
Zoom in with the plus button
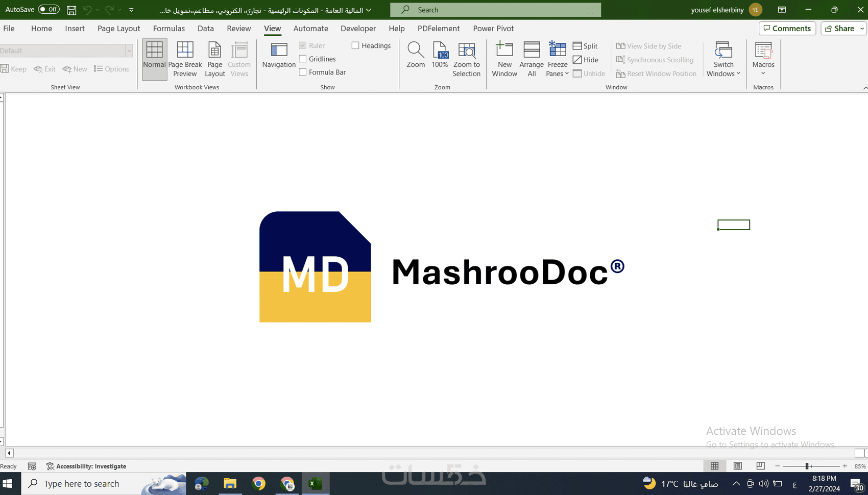[845, 466]
